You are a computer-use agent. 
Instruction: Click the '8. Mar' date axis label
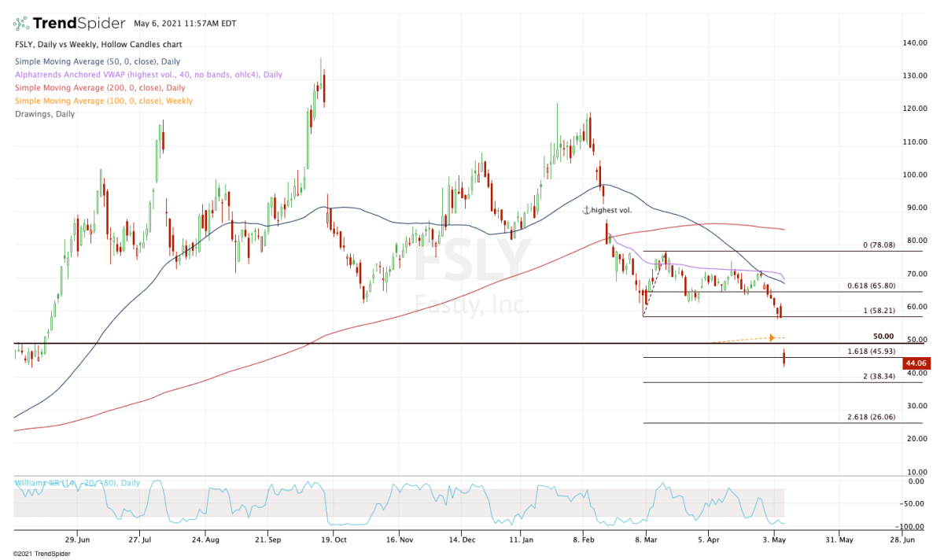[x=647, y=540]
